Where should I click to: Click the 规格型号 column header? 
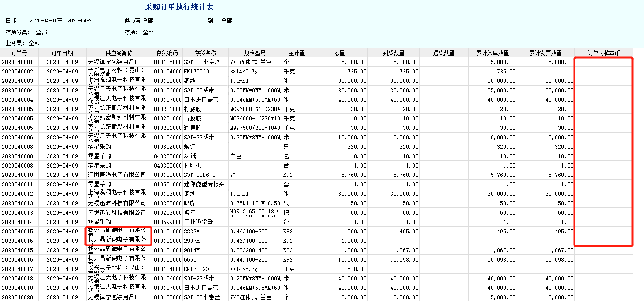click(255, 53)
